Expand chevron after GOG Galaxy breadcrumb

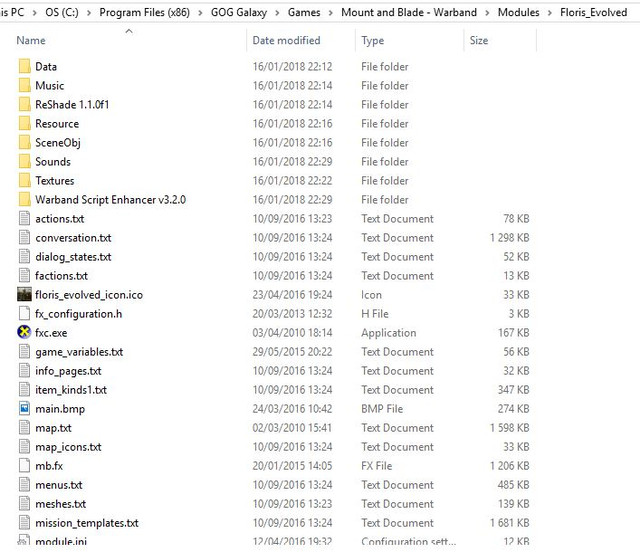pos(277,13)
